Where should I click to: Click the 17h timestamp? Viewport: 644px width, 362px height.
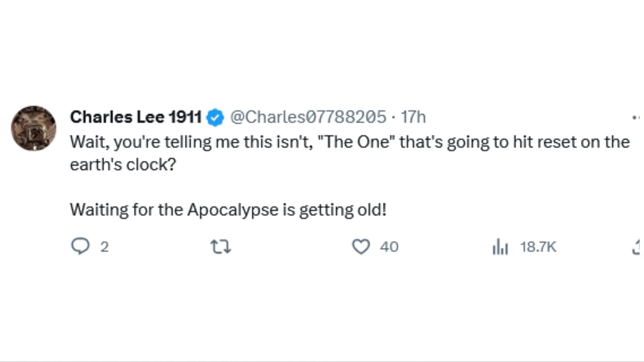pyautogui.click(x=413, y=117)
